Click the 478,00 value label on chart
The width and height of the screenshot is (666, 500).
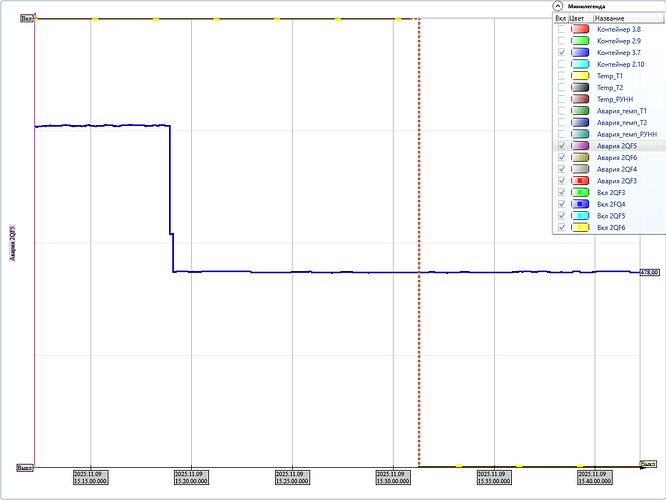tap(648, 272)
